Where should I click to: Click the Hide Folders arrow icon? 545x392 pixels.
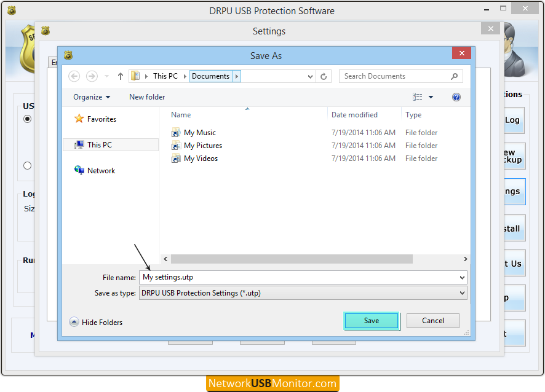tap(74, 322)
